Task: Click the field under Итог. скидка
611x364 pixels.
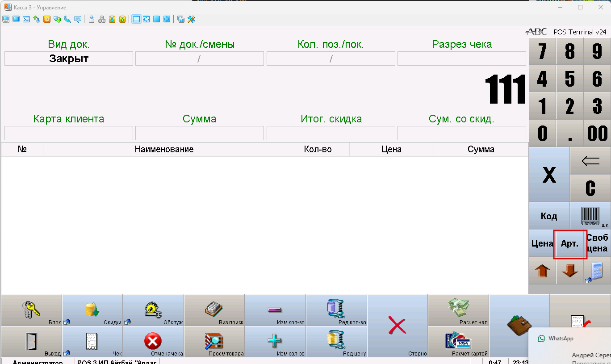Action: (x=331, y=133)
